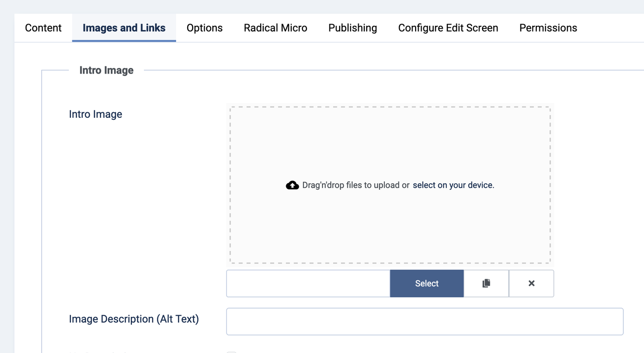
Task: Open the Content tab
Action: click(x=43, y=28)
